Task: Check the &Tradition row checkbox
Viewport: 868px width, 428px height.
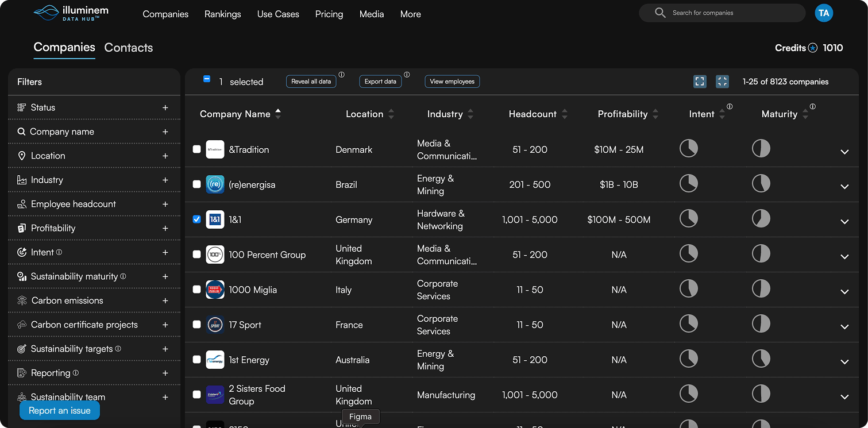Action: pyautogui.click(x=196, y=149)
